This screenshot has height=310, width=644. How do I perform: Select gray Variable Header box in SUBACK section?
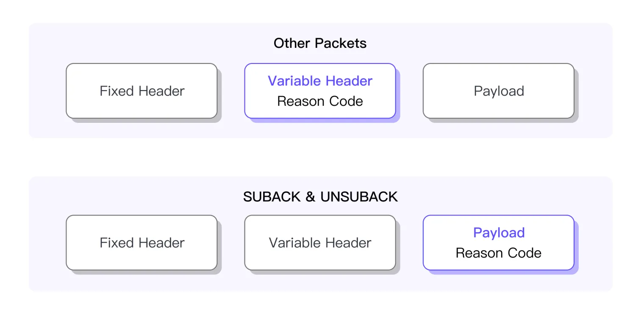(320, 243)
